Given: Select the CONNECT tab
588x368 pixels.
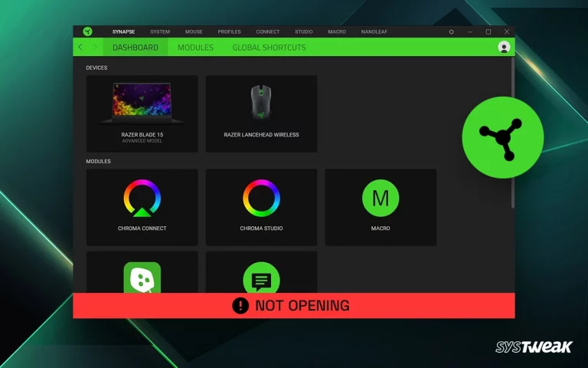Looking at the screenshot, I should click(x=268, y=32).
